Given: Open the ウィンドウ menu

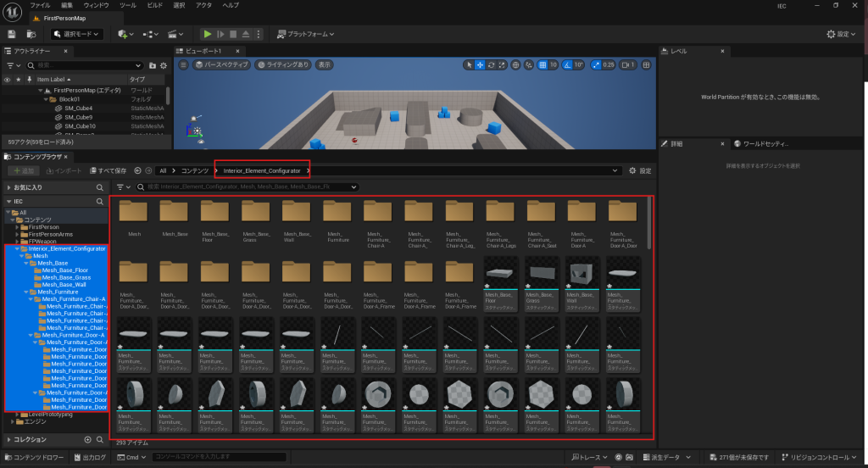Looking at the screenshot, I should (x=96, y=5).
